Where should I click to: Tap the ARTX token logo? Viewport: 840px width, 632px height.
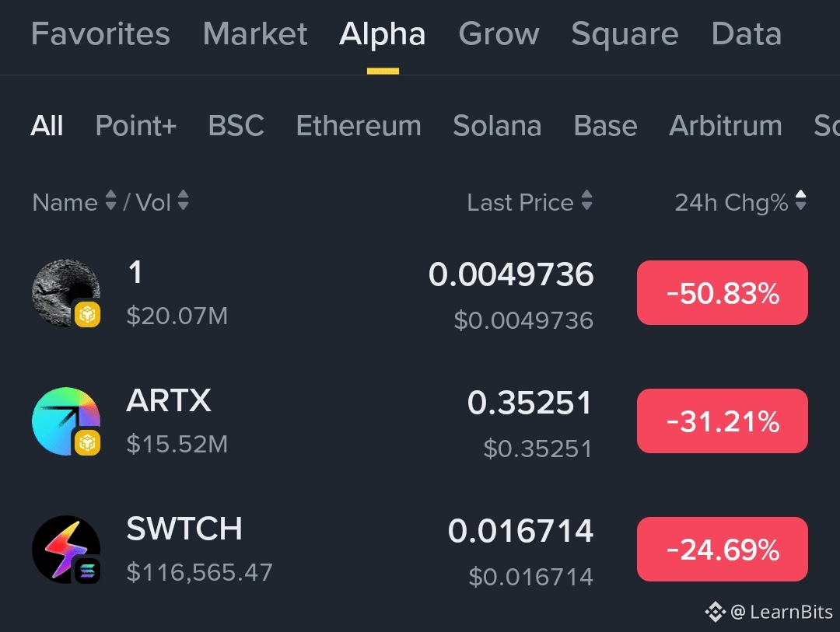click(65, 421)
